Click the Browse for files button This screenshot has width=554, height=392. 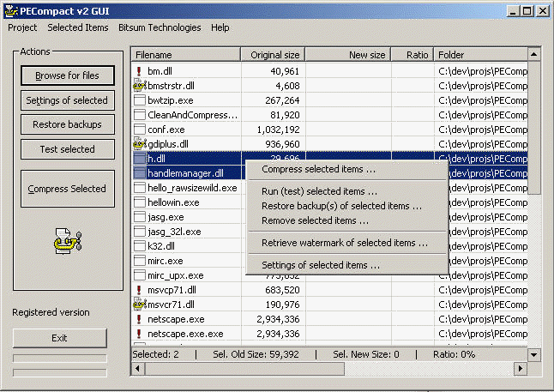pyautogui.click(x=68, y=75)
